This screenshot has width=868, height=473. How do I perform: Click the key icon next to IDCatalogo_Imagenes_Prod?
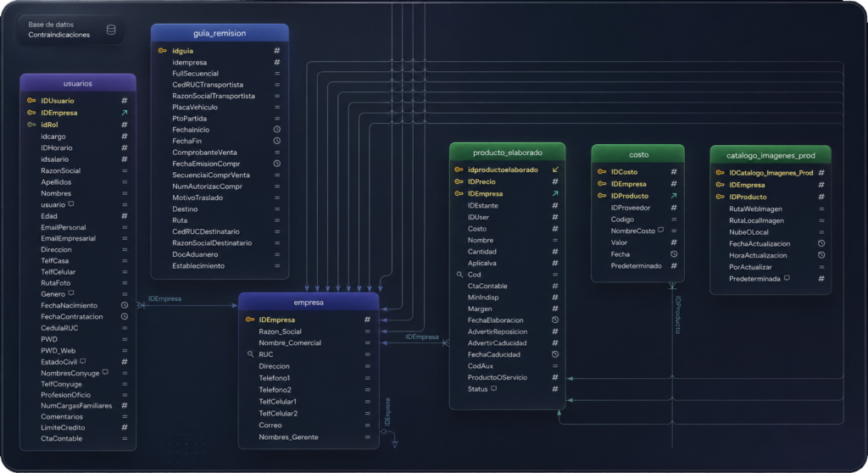coord(721,173)
